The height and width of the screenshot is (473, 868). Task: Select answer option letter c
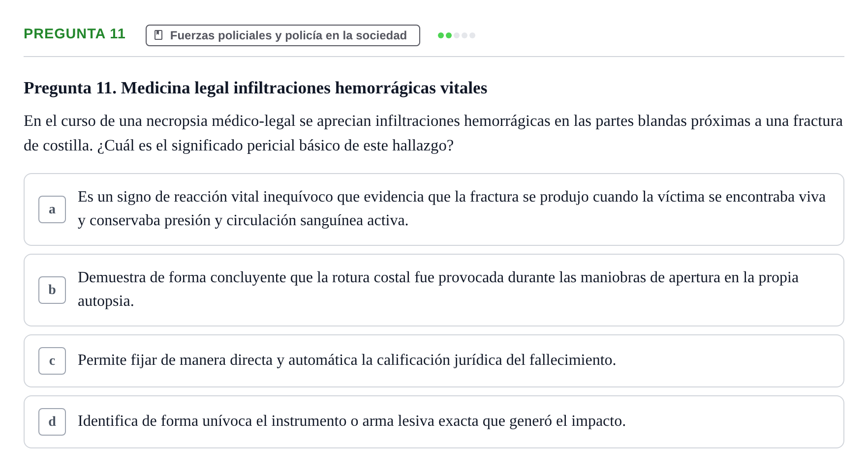52,361
